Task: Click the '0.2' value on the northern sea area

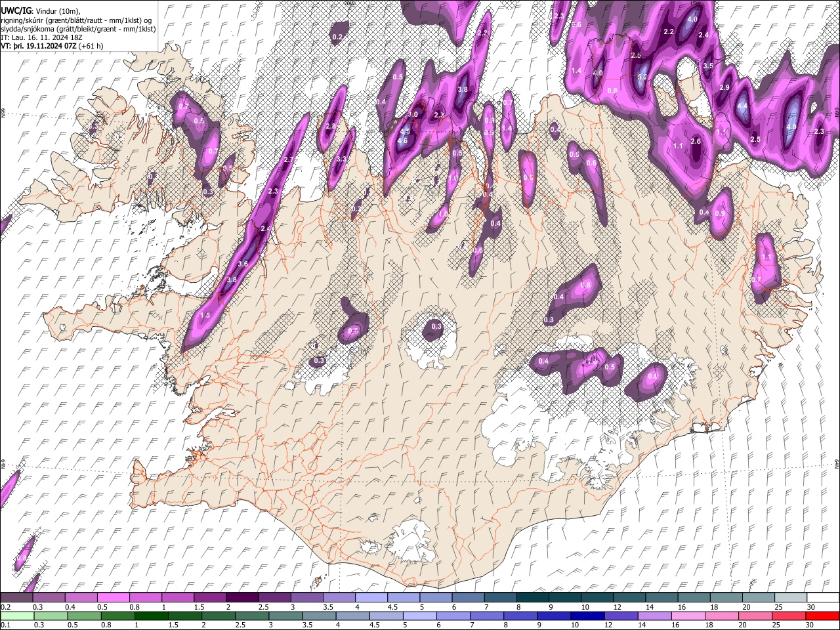Action: coord(337,37)
